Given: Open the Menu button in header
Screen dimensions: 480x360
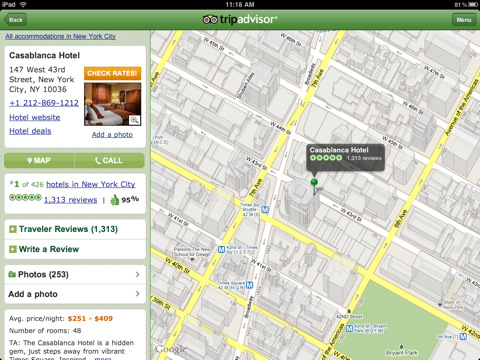Looking at the screenshot, I should coord(464,20).
